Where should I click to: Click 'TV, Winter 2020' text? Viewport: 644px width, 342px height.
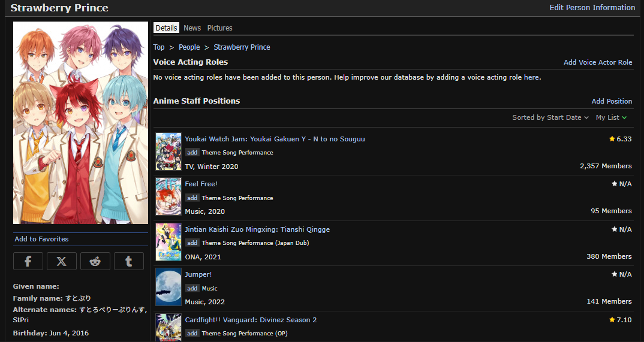point(212,167)
